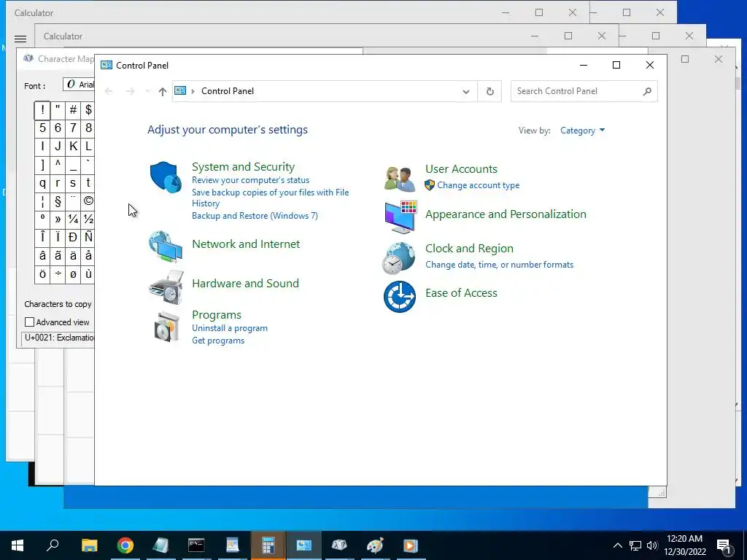The image size is (747, 560).
Task: Select the ÷ character in Character Map
Action: 58,274
